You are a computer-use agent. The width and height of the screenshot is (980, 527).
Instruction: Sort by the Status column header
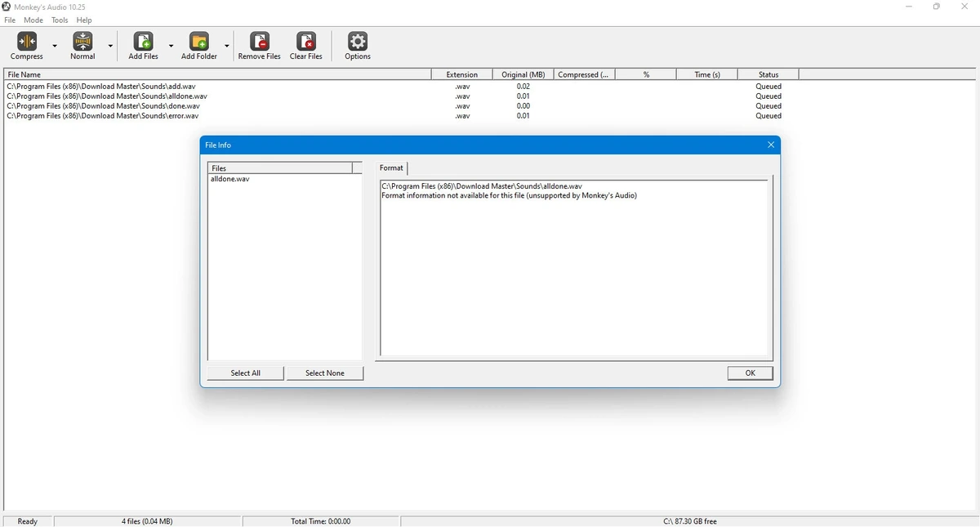pyautogui.click(x=768, y=74)
